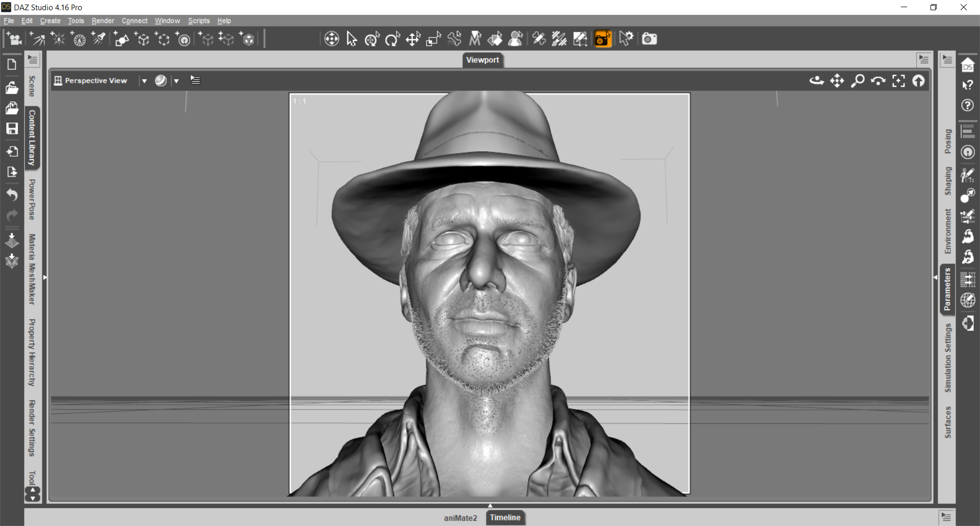Select the Node Selection arrow tool
The height and width of the screenshot is (526, 980).
(352, 39)
